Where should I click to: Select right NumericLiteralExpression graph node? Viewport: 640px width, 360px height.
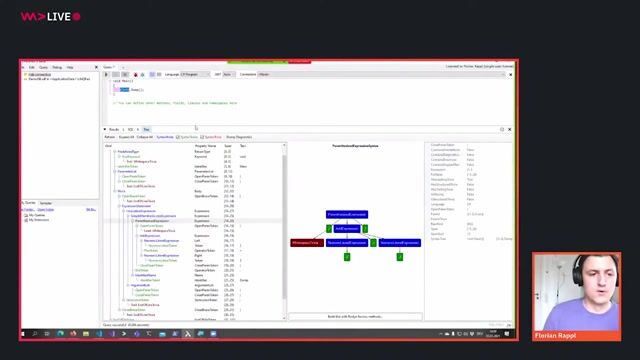pos(400,243)
